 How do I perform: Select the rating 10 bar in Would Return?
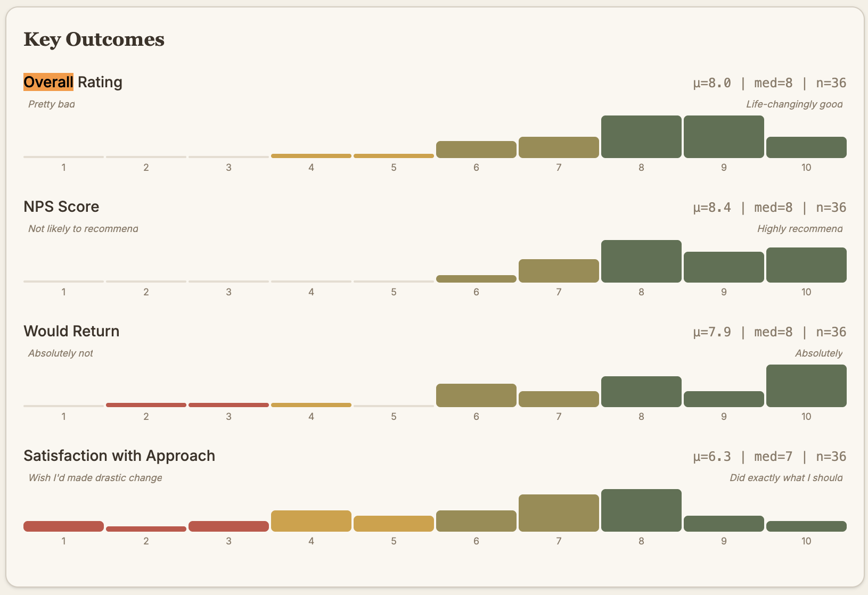(806, 386)
